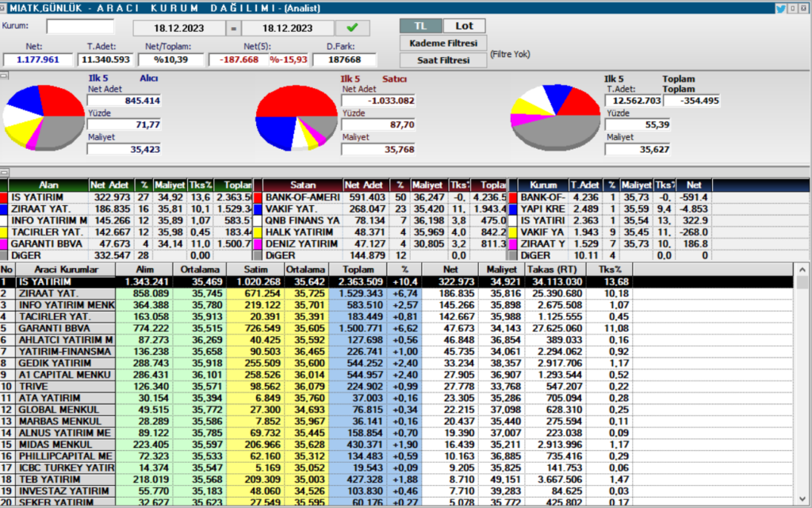Select INVESTAZ YATIRIM row
The width and height of the screenshot is (812, 508).
[x=396, y=491]
